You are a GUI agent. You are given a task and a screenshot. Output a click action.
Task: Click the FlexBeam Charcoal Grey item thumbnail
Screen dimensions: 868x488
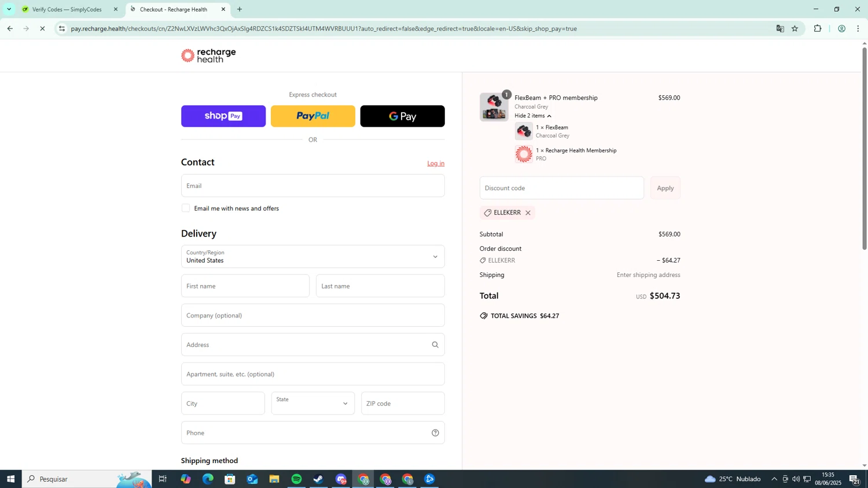[524, 131]
